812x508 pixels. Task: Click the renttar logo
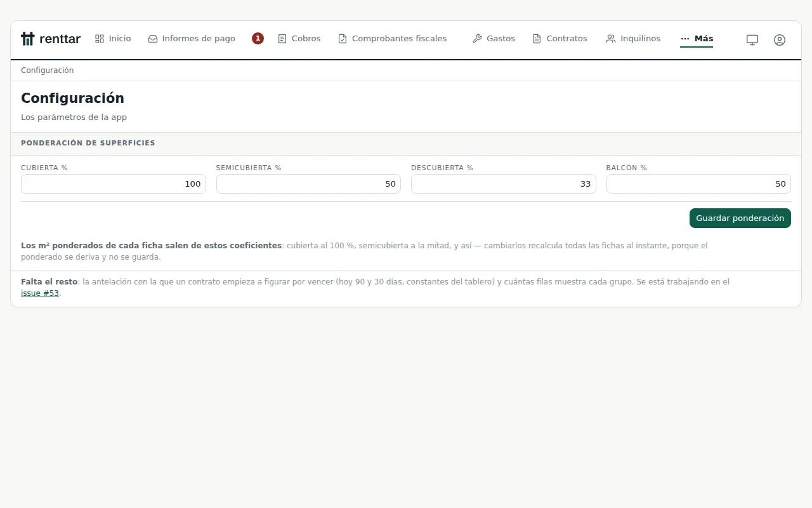(x=51, y=39)
